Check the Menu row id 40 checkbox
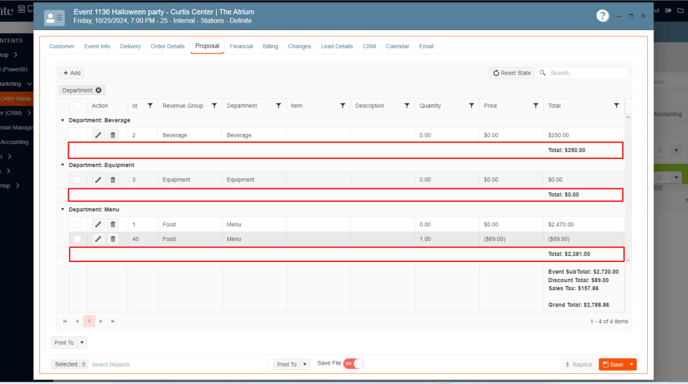 pyautogui.click(x=77, y=239)
